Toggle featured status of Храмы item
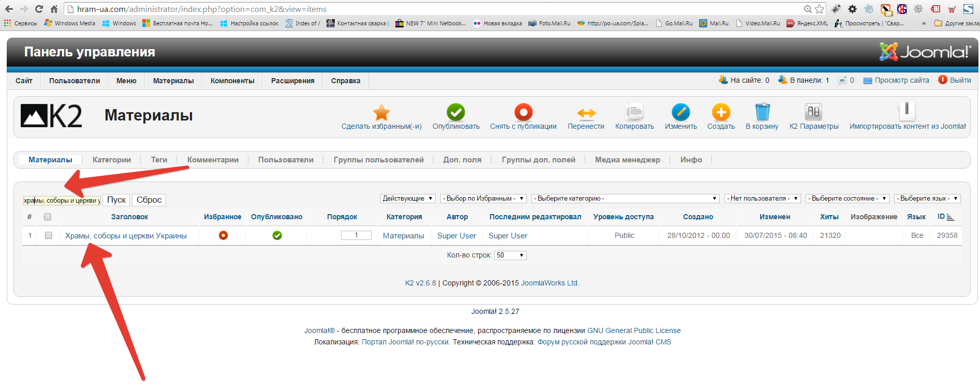This screenshot has width=980, height=392. (223, 235)
